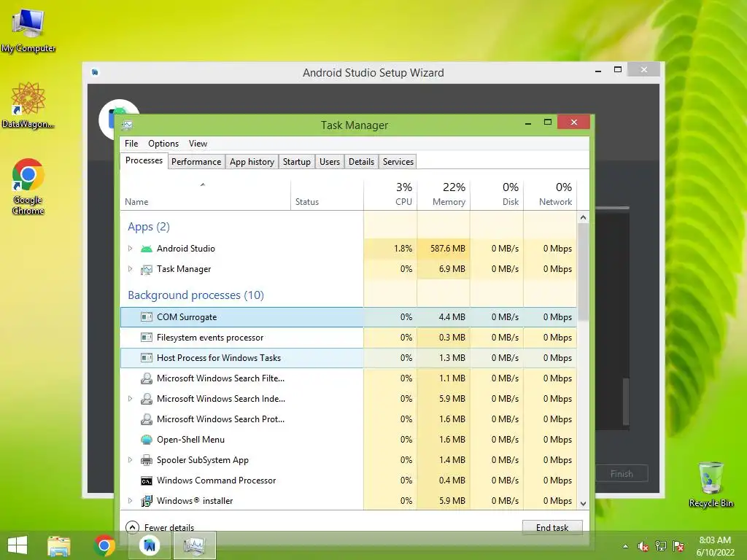747x560 pixels.
Task: Switch to the Details tab
Action: [x=362, y=162]
